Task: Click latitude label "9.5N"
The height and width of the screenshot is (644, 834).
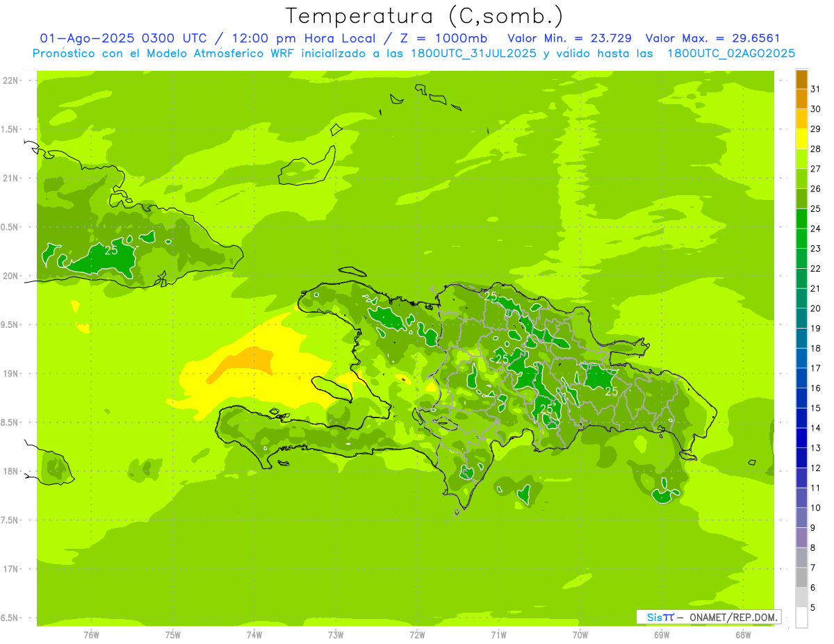Action: tap(10, 324)
